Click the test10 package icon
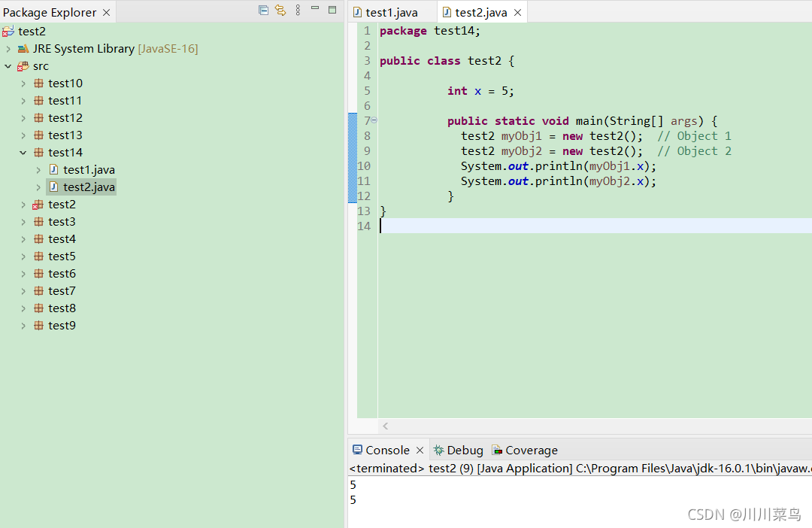 click(38, 83)
